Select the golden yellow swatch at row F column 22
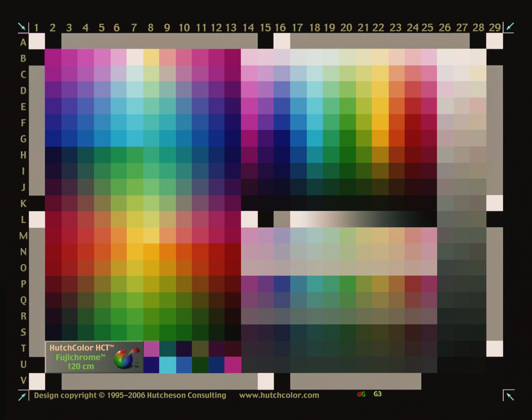This screenshot has height=420, width=532. tap(380, 122)
